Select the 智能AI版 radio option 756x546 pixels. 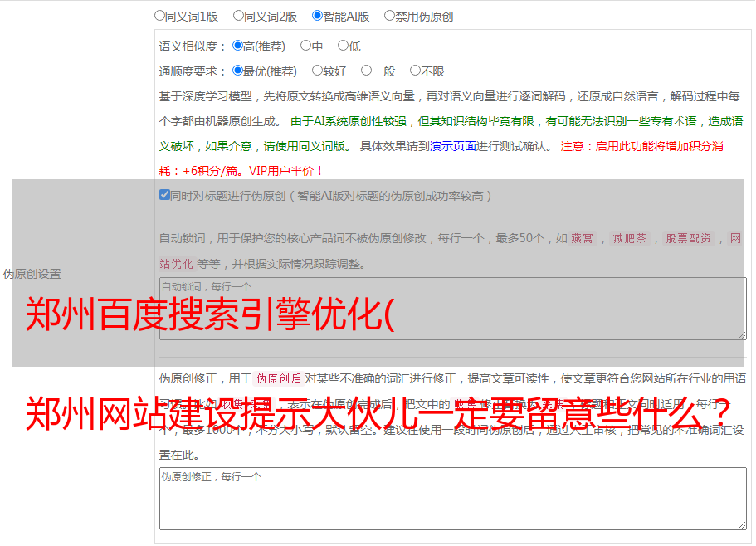pyautogui.click(x=317, y=16)
